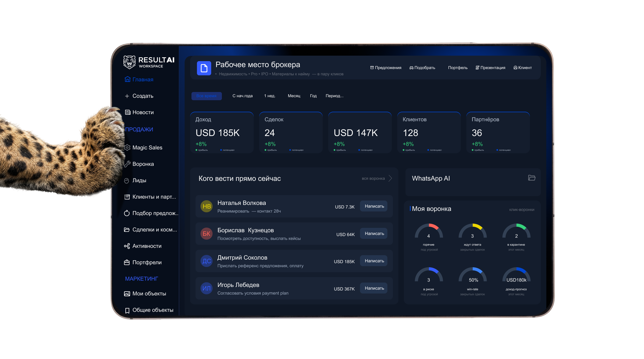Select the С нач.года period filter
The image size is (644, 359).
(242, 96)
